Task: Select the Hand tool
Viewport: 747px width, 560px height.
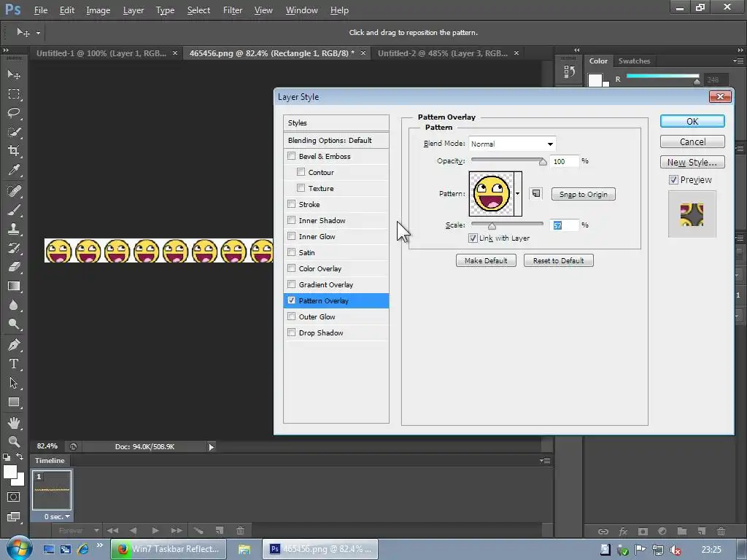Action: coord(14,422)
